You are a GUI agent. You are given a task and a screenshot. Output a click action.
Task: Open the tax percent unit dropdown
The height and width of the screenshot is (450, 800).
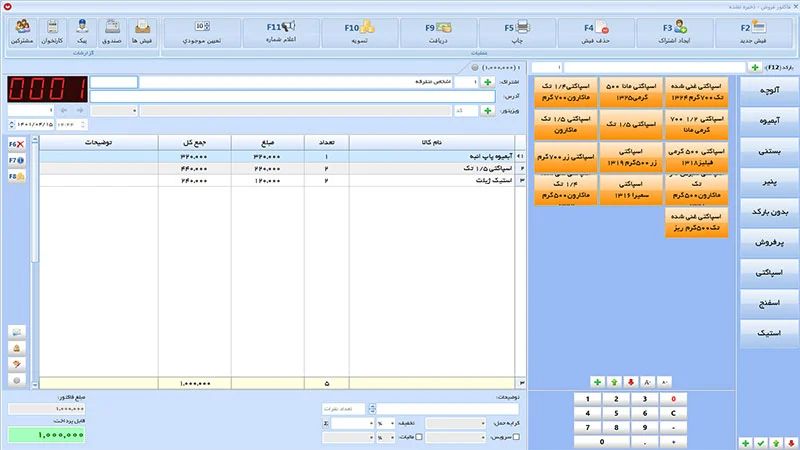[x=385, y=437]
